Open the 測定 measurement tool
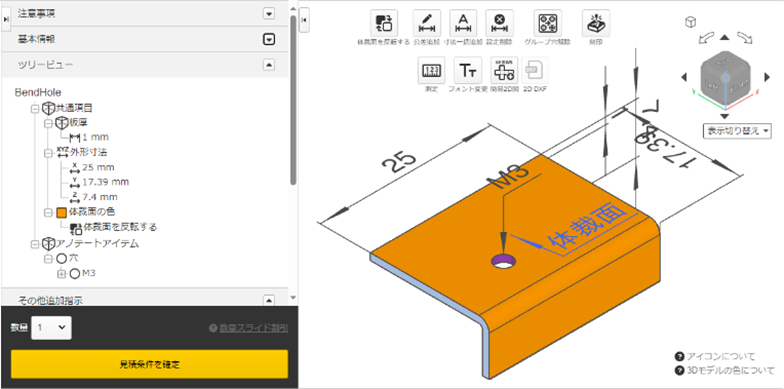 tap(431, 70)
